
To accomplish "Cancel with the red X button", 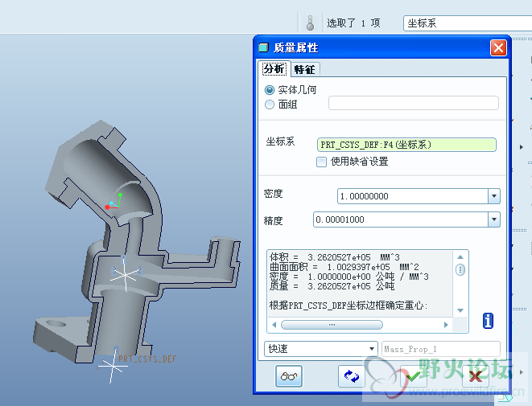I will (476, 376).
